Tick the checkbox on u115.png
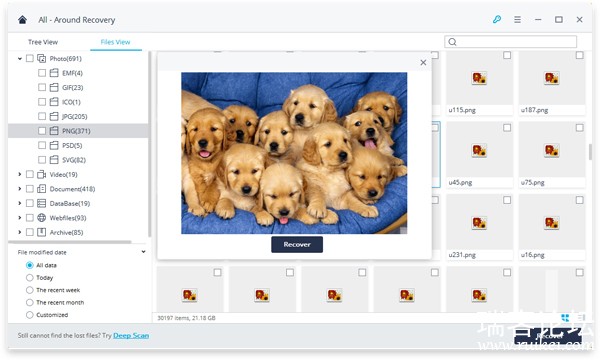600x360 pixels. pos(507,55)
